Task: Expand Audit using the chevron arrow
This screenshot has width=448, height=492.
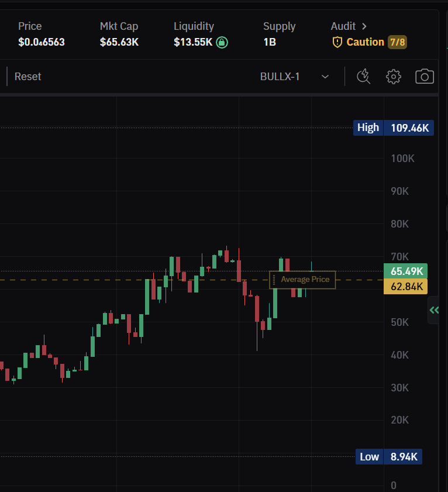Action: pyautogui.click(x=364, y=26)
